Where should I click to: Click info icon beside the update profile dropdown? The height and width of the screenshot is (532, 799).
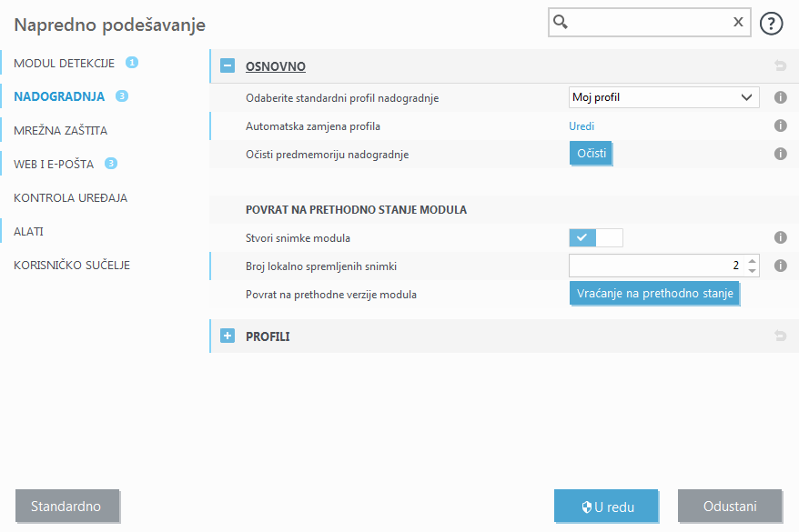[x=780, y=97]
